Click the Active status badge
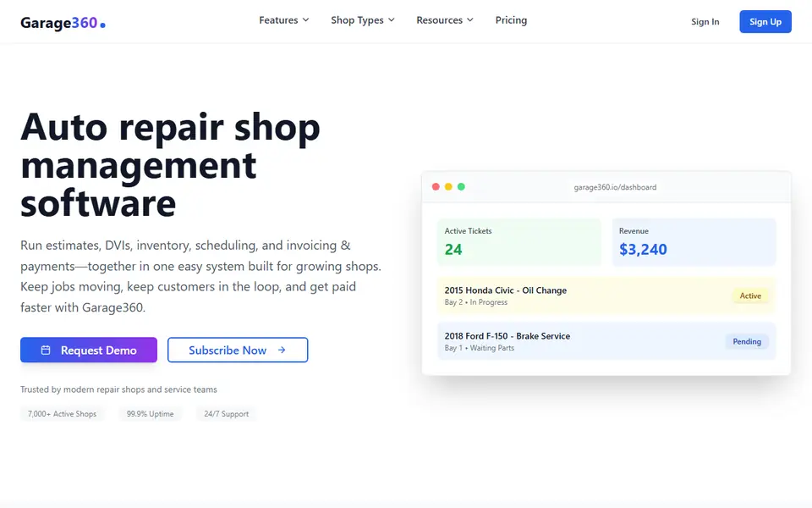This screenshot has width=812, height=508. (x=750, y=295)
